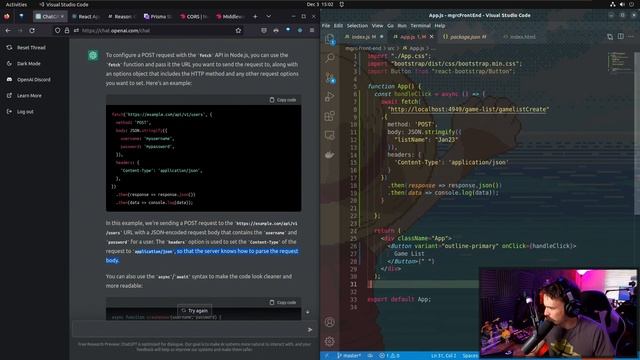Click App.js in the breadcrumb path
This screenshot has width=640, height=360.
[416, 48]
